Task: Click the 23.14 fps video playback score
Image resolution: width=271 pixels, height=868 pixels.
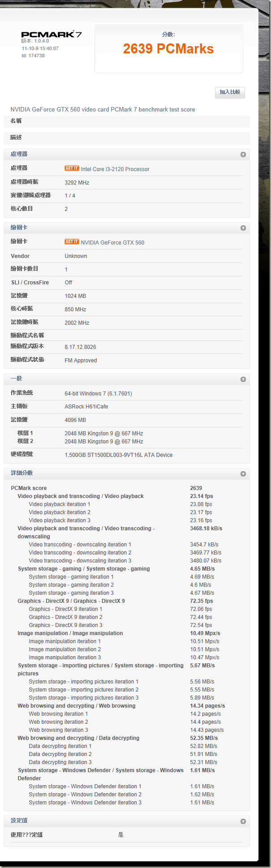Action: [202, 496]
